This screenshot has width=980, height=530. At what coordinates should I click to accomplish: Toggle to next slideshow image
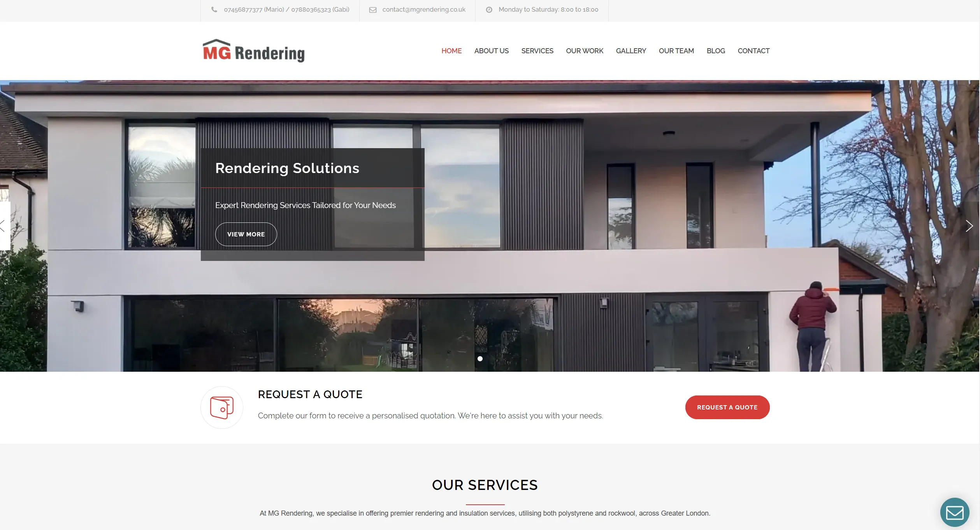[969, 226]
